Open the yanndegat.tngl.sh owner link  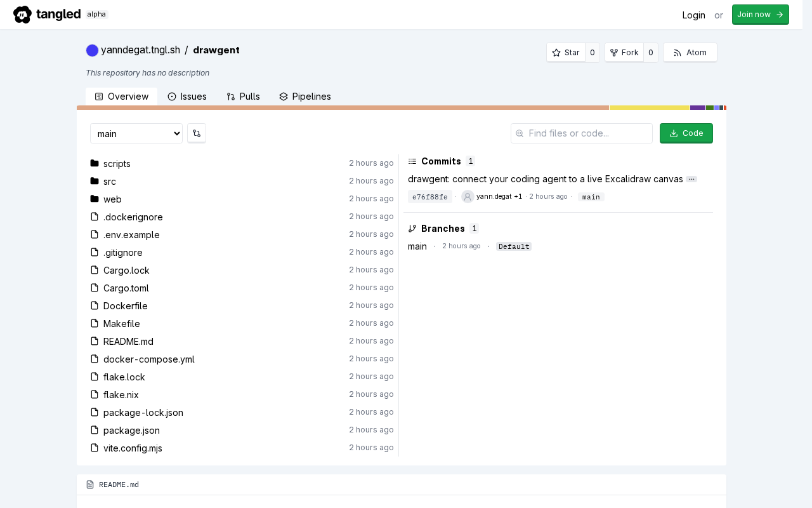[140, 50]
